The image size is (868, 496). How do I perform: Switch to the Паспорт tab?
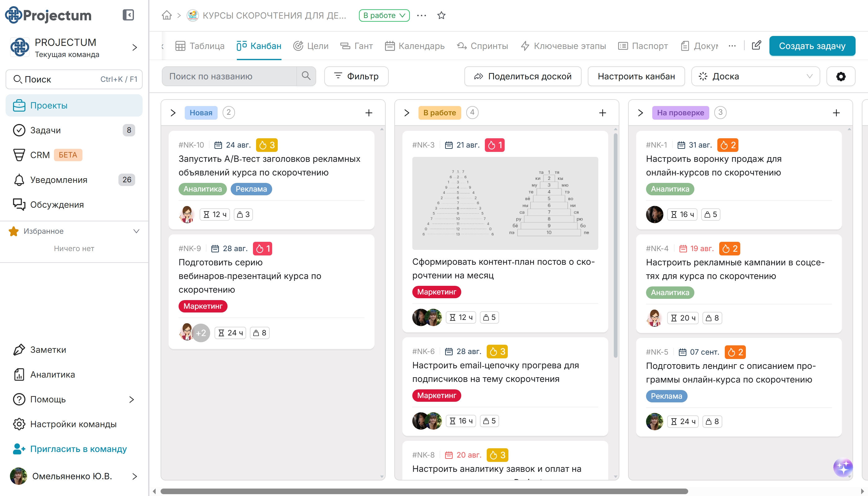coord(643,46)
